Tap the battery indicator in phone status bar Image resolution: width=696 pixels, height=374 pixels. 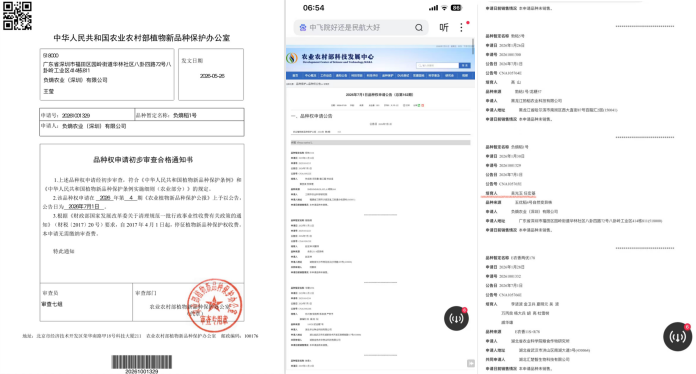point(456,8)
